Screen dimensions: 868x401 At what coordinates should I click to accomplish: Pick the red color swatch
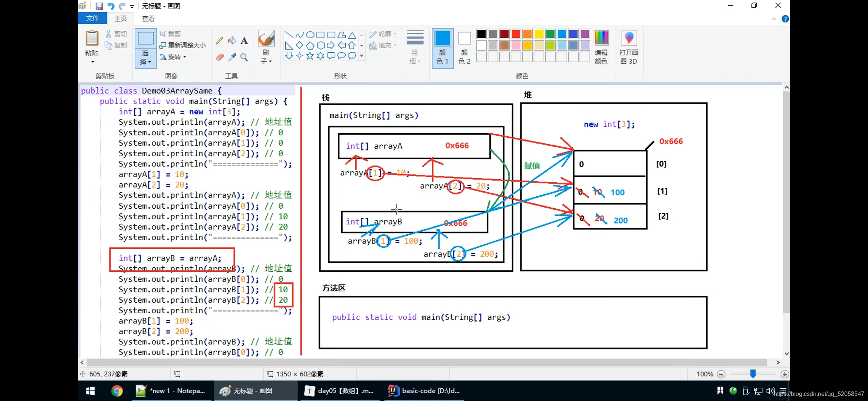(x=516, y=34)
